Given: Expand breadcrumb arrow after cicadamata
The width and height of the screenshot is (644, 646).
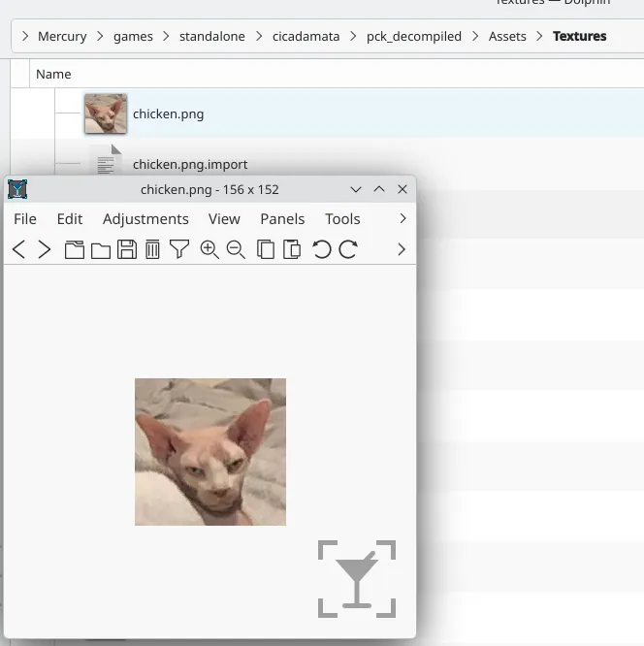Looking at the screenshot, I should point(353,36).
